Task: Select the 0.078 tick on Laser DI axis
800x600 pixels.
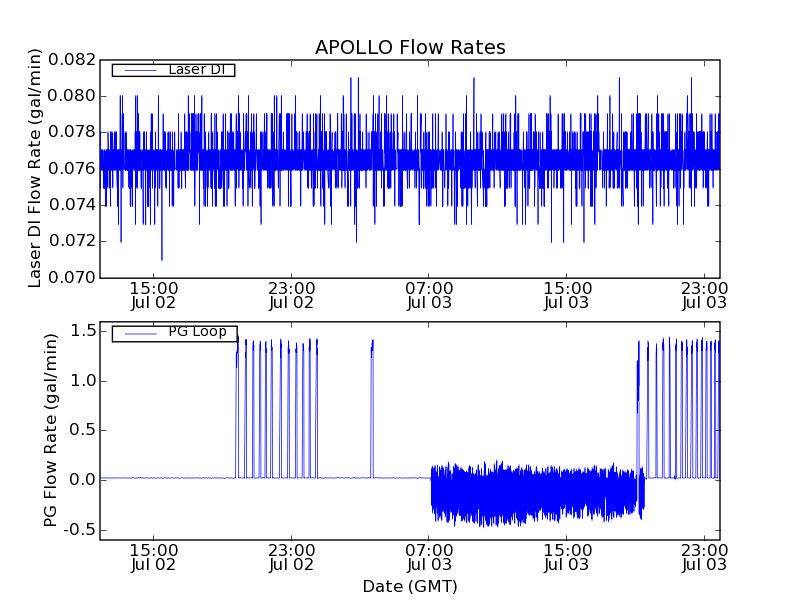Action: [72, 132]
